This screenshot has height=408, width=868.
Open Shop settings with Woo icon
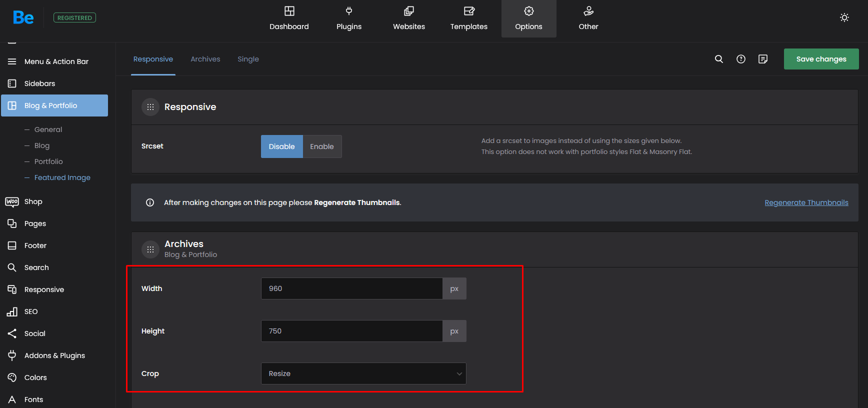(x=54, y=201)
